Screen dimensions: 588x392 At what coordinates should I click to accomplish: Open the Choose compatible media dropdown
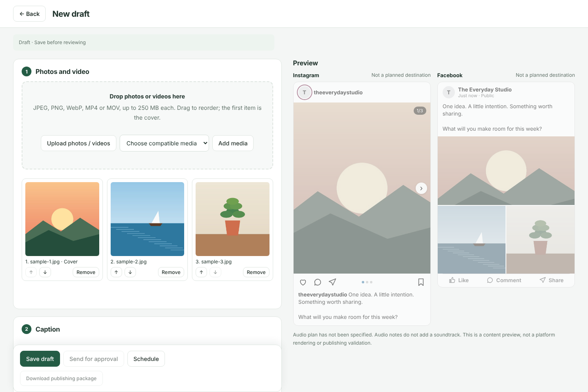tap(164, 143)
